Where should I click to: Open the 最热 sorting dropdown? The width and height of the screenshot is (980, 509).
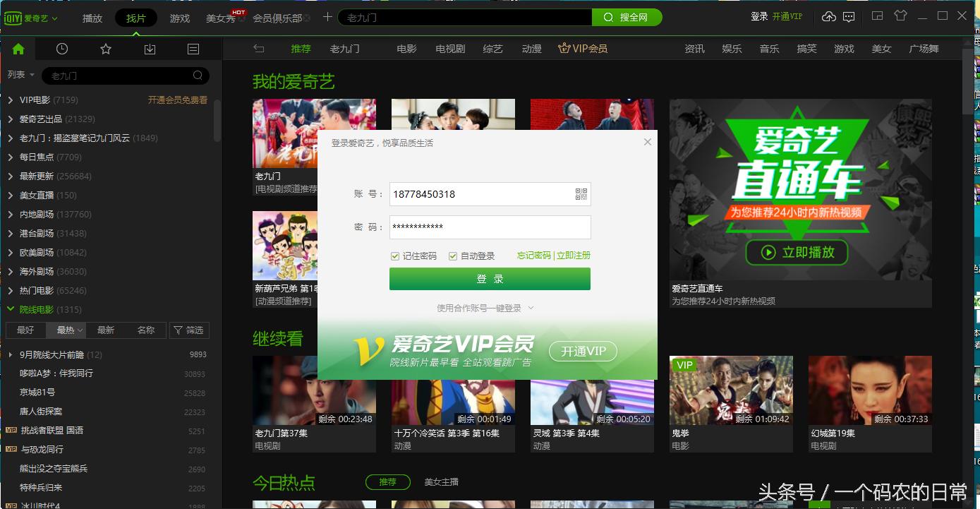coord(66,330)
